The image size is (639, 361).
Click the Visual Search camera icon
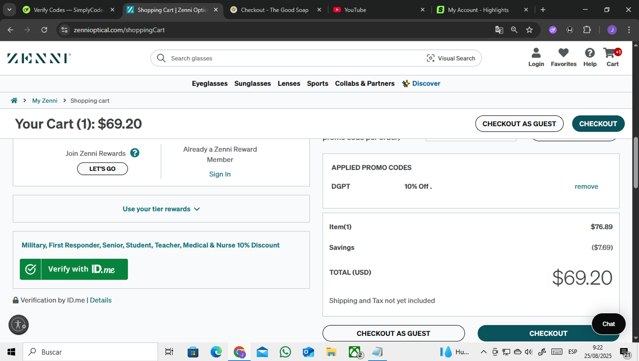click(x=430, y=58)
